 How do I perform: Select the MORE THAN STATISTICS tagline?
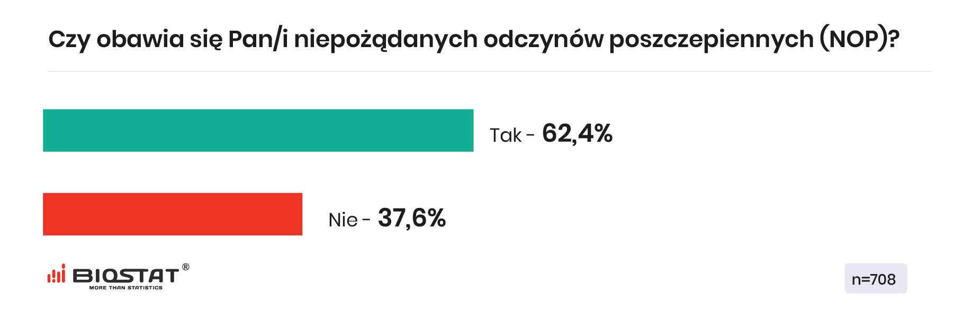126,288
